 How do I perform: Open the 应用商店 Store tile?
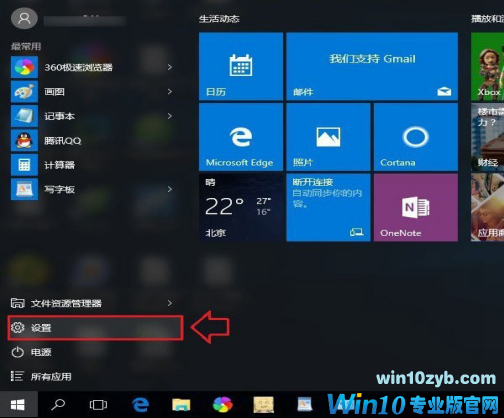(487, 207)
